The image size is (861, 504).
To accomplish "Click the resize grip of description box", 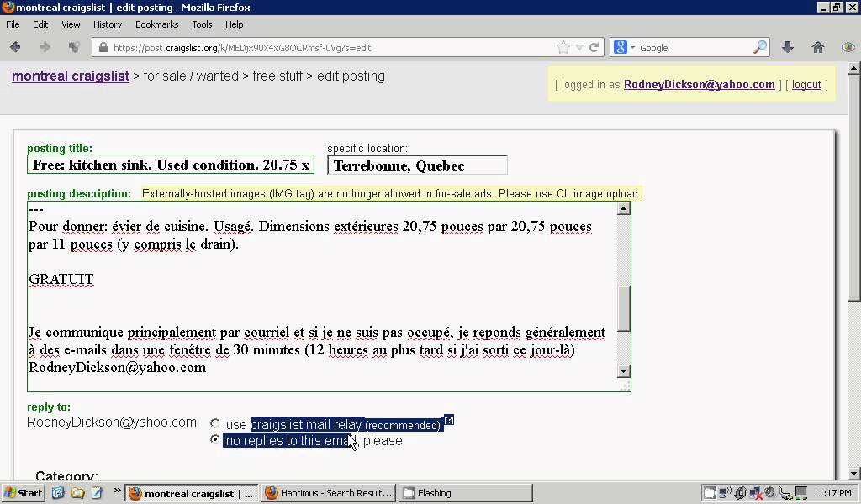I will click(625, 386).
